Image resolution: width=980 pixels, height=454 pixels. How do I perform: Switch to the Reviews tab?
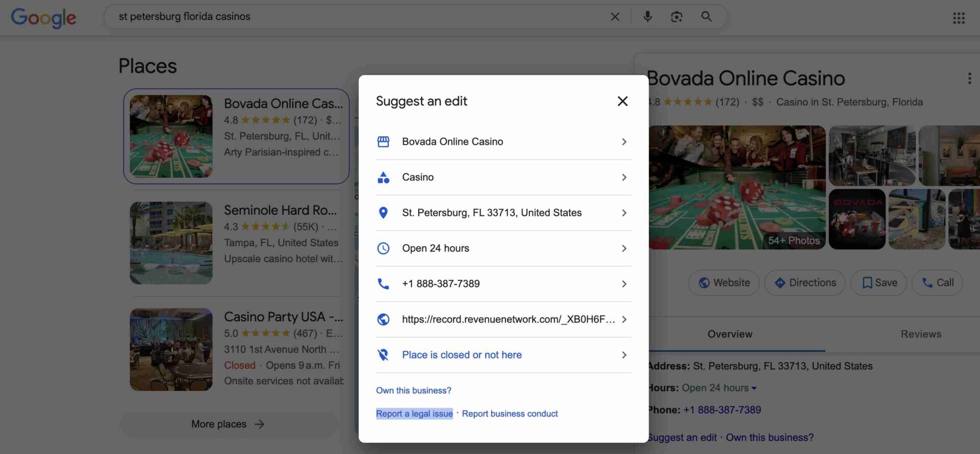(920, 334)
